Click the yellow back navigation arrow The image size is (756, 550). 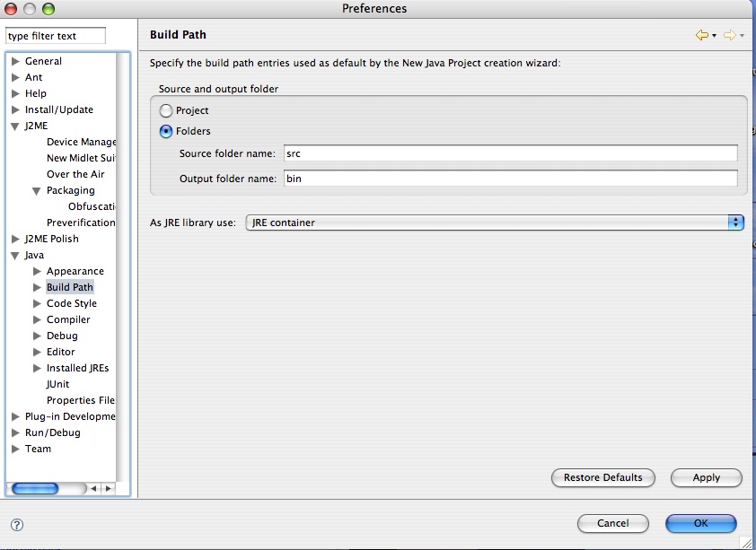tap(701, 35)
